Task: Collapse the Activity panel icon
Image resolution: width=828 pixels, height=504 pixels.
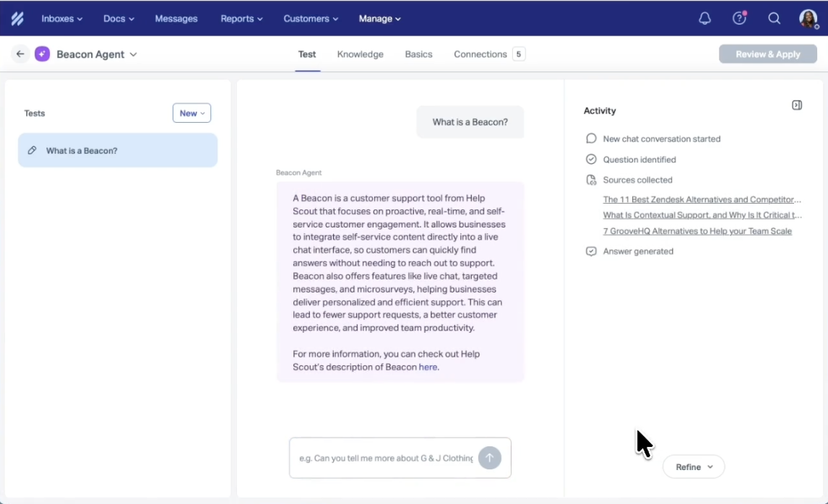Action: (797, 105)
